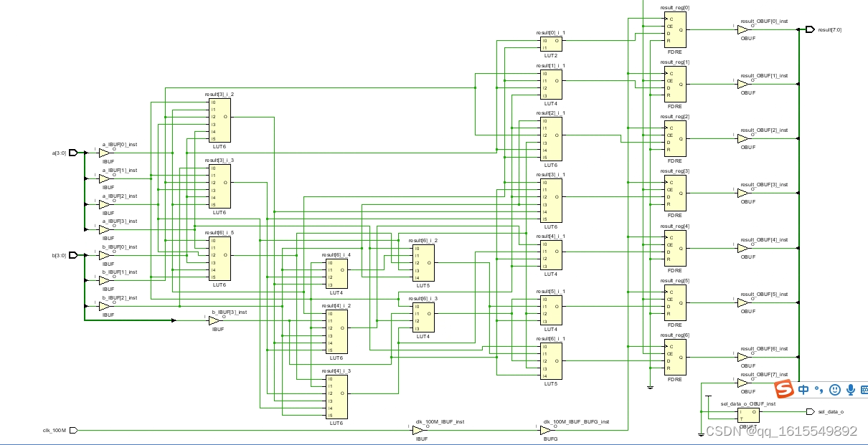Select the a_IBUF[3]_inst input buffer

104,229
